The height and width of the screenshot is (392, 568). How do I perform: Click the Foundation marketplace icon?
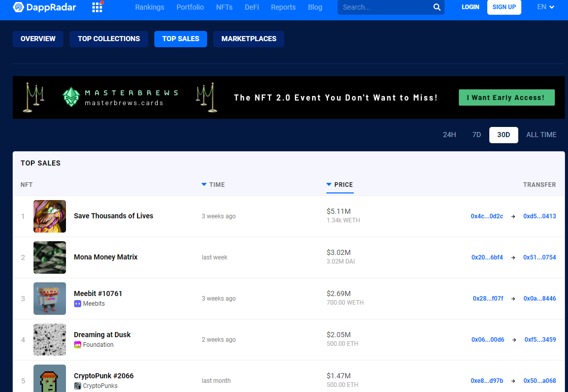[78, 345]
